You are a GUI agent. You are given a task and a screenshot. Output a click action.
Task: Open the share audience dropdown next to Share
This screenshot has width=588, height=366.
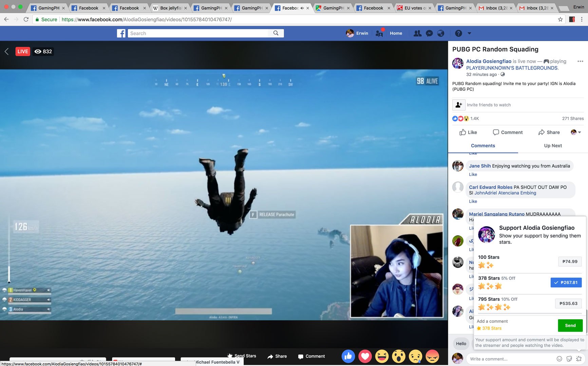click(576, 132)
